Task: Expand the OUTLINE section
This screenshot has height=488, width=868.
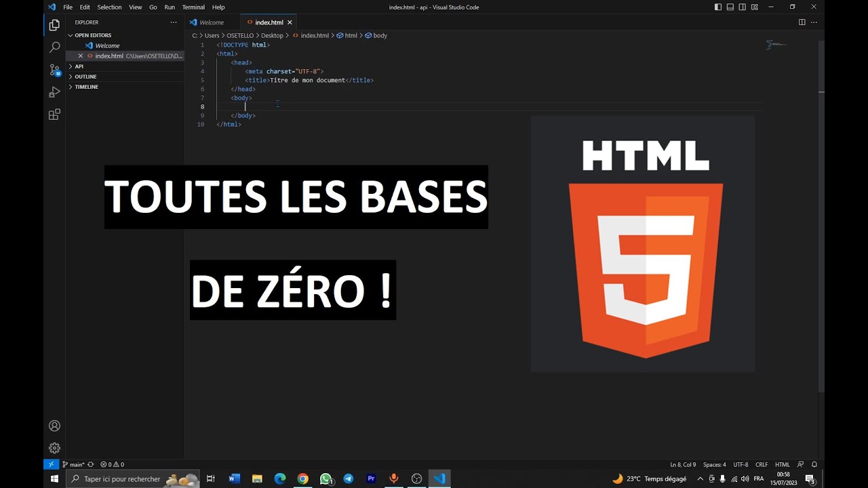Action: pyautogui.click(x=85, y=77)
